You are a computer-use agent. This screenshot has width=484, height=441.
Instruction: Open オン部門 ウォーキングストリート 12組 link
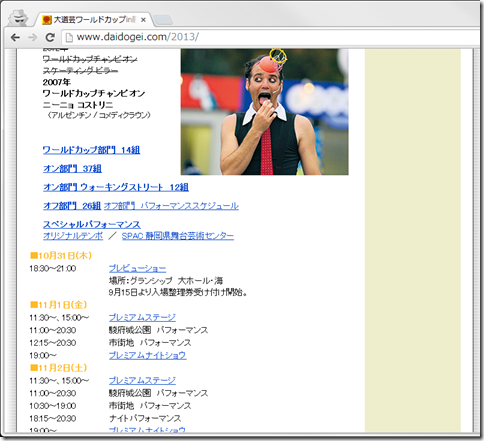tap(116, 187)
